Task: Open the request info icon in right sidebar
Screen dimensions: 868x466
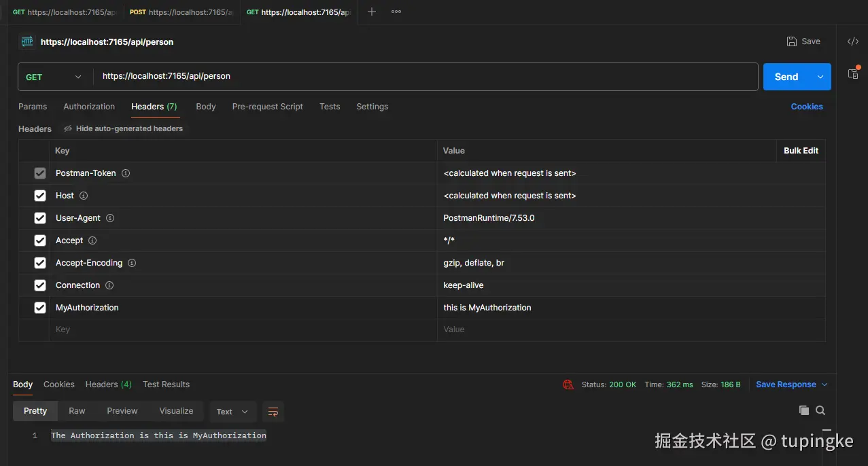Action: pos(853,73)
